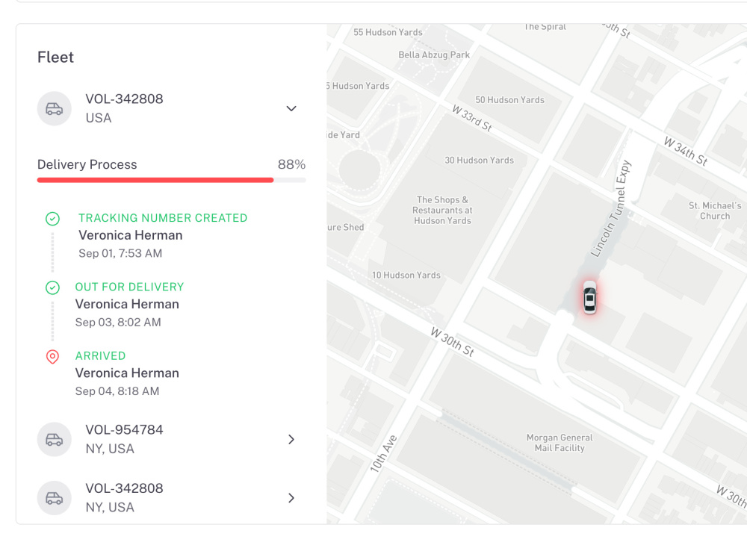Click the VOL-954784 vehicle ID text
Image resolution: width=747 pixels, height=560 pixels.
124,430
